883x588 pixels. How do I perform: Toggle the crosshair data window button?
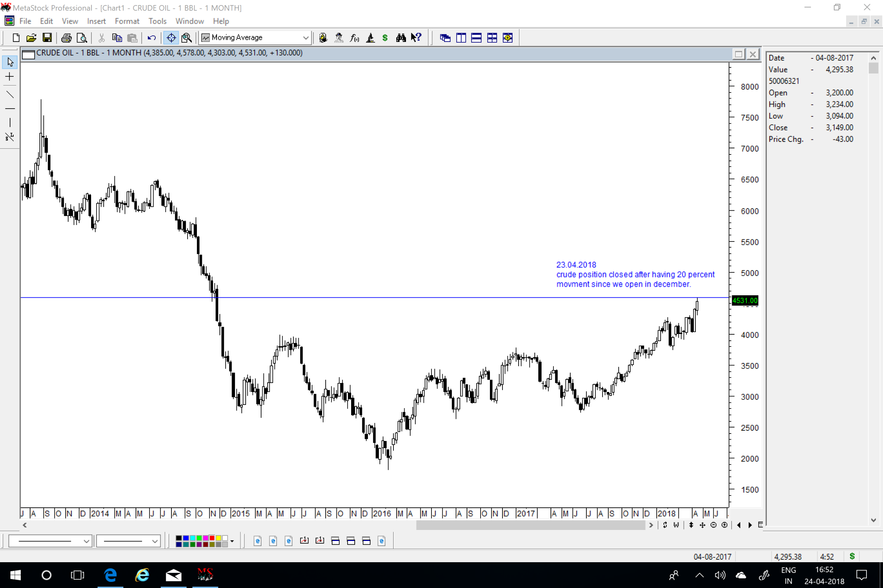171,38
